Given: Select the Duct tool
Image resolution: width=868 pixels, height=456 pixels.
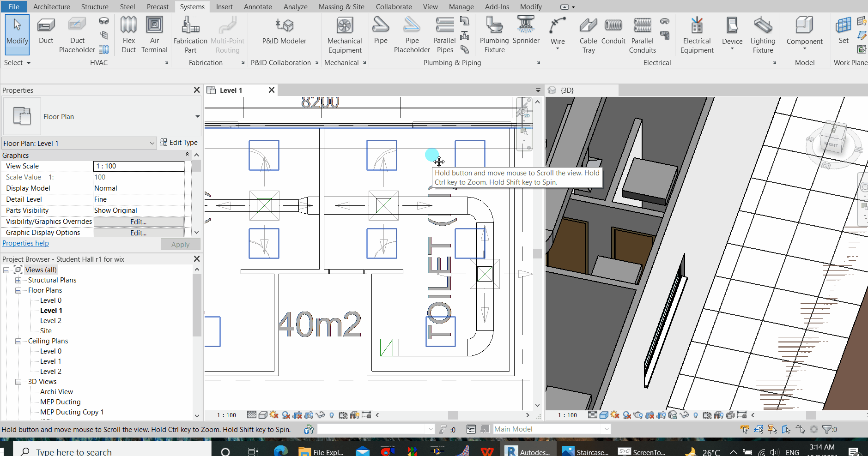Looking at the screenshot, I should [x=46, y=30].
